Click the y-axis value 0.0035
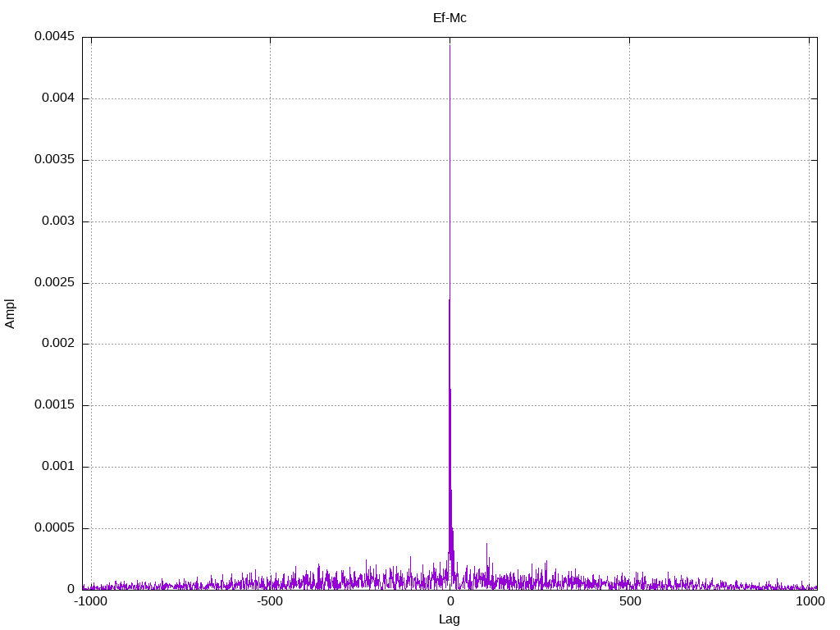840x630 pixels. [55, 159]
